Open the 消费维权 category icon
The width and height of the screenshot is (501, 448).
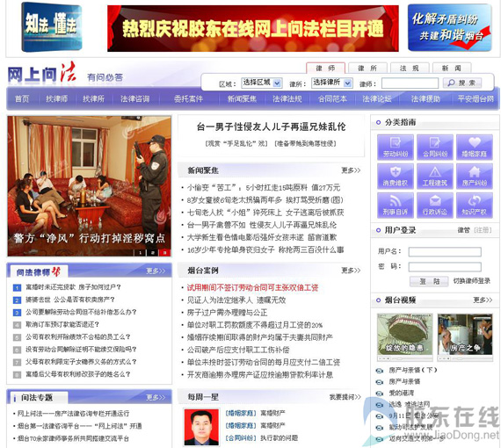(396, 176)
